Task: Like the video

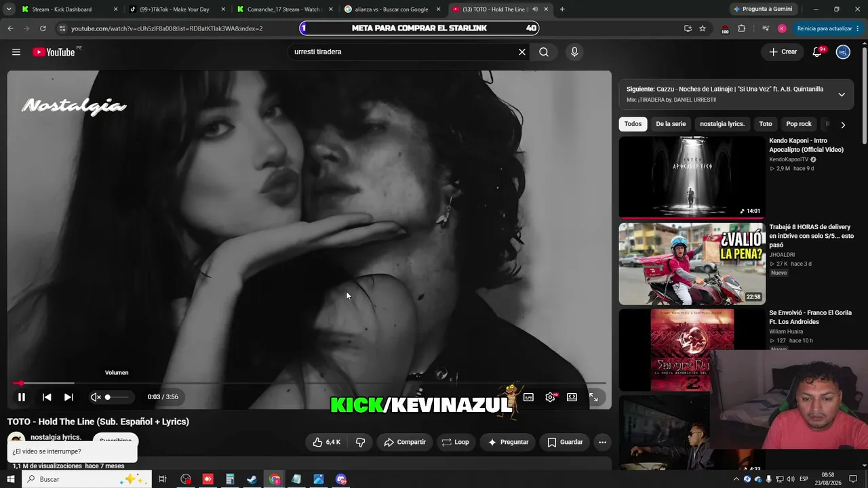Action: tap(326, 443)
